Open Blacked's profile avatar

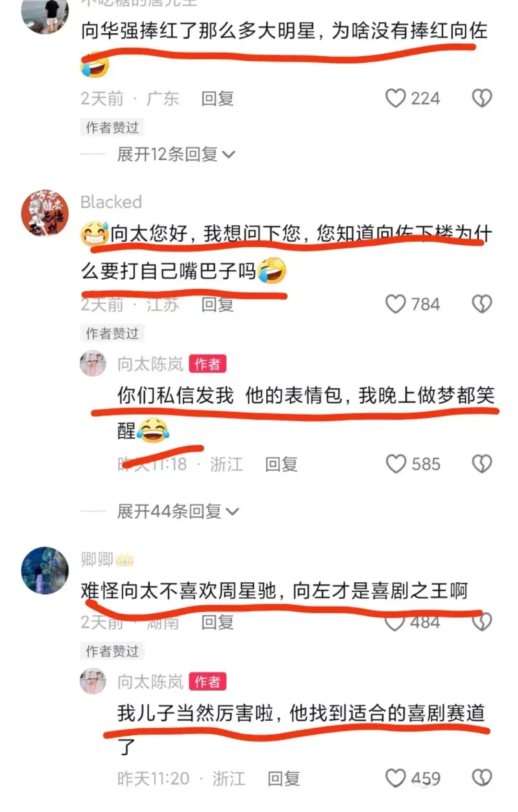point(45,213)
